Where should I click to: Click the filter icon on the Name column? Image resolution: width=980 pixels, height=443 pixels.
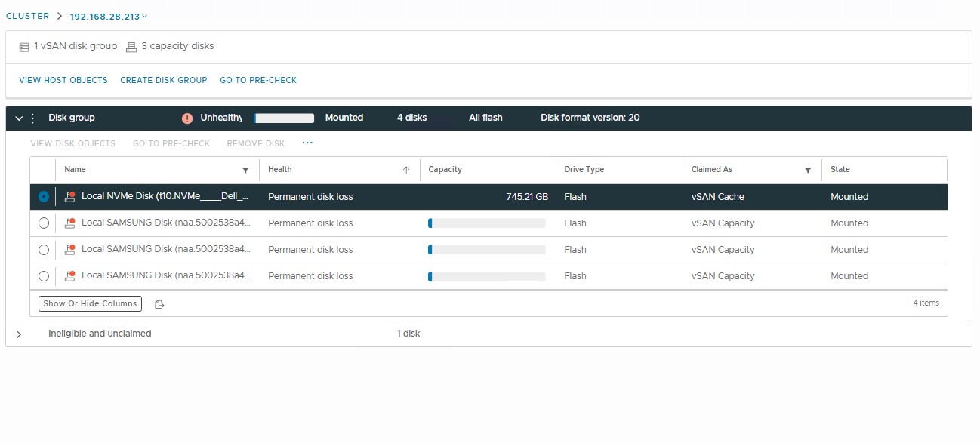pyautogui.click(x=245, y=170)
